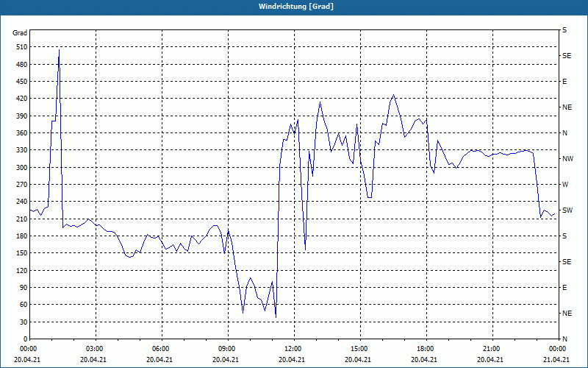Click the 90 value on the left axis

click(24, 288)
